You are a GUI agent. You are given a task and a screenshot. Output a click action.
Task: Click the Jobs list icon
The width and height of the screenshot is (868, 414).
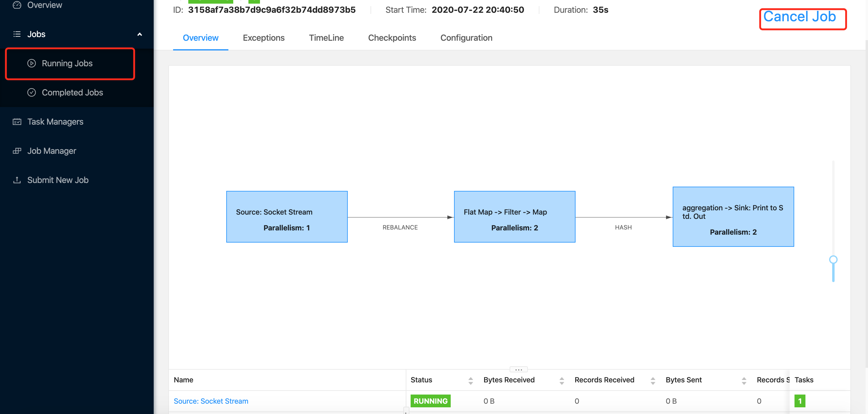coord(17,34)
